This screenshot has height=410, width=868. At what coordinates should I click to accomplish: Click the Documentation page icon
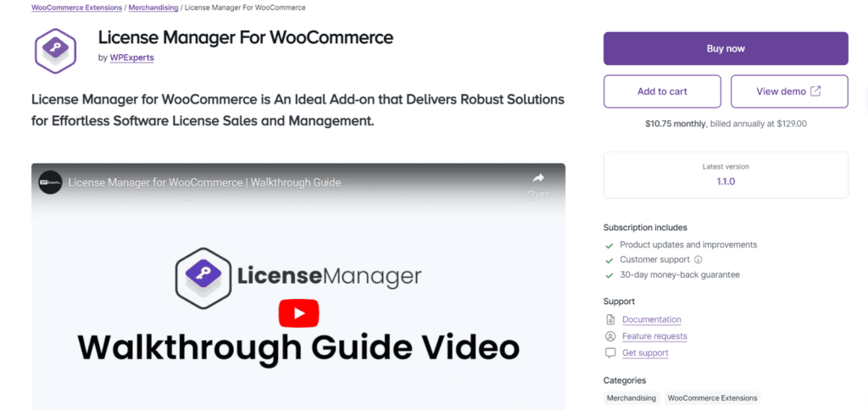[x=610, y=319]
